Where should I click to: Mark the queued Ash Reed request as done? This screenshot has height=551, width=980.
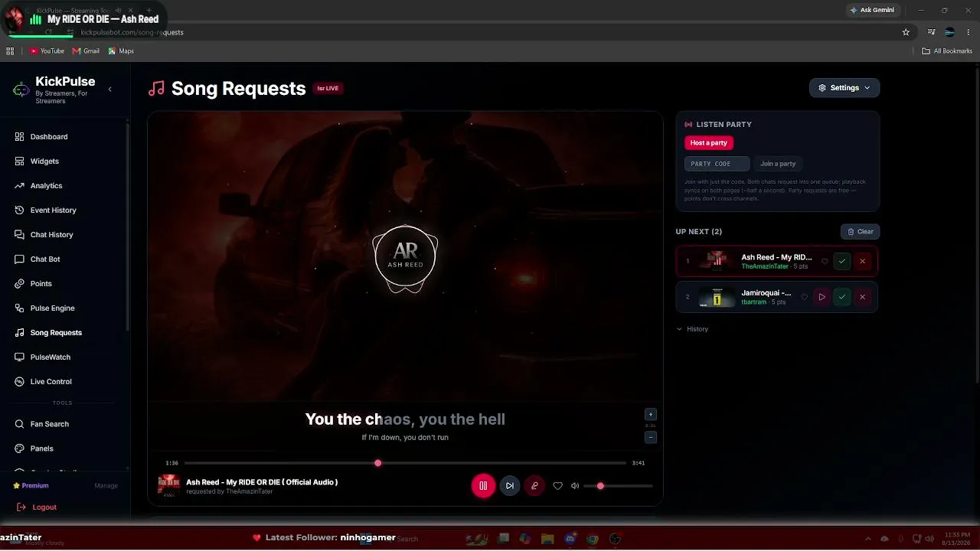coord(842,262)
